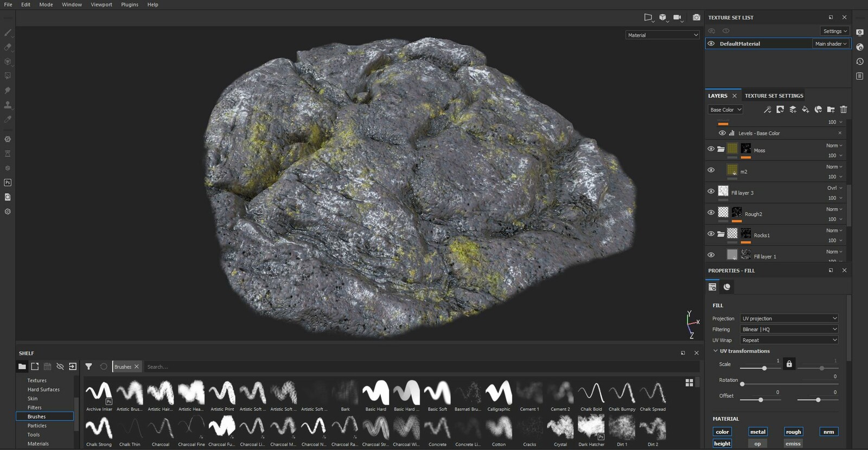Open the Log panel icon
This screenshot has height=450, width=868.
[x=860, y=76]
